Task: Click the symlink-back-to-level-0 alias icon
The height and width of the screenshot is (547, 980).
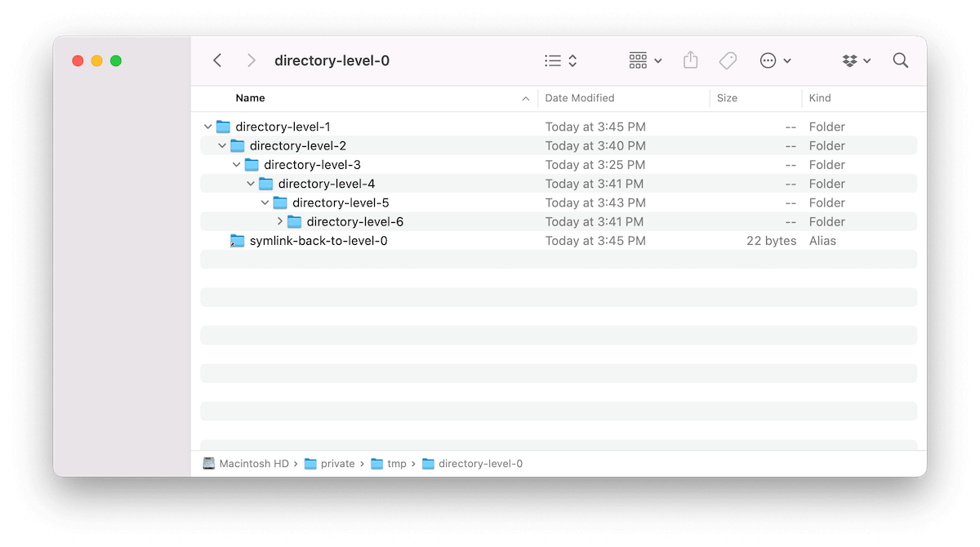Action: point(238,241)
